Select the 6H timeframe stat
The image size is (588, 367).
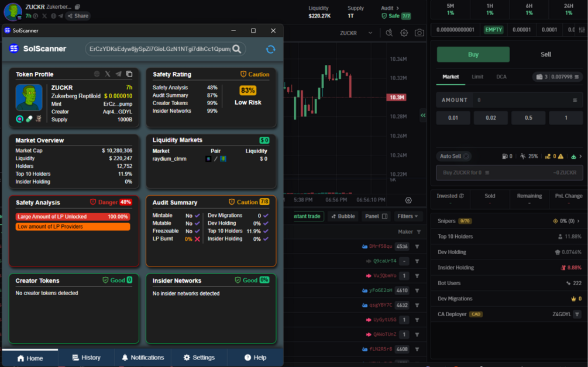coord(529,9)
